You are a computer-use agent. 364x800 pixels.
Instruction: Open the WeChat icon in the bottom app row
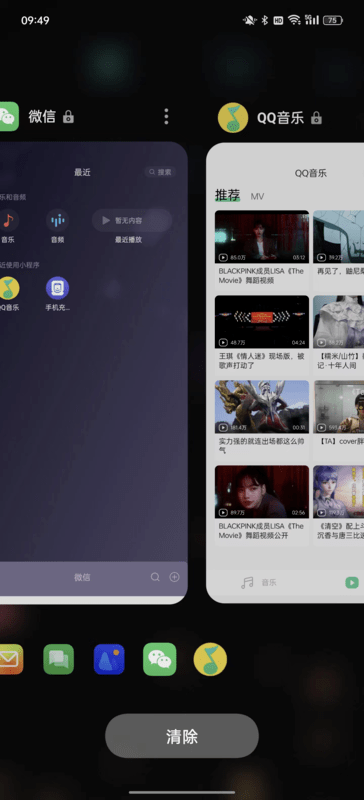click(x=159, y=659)
